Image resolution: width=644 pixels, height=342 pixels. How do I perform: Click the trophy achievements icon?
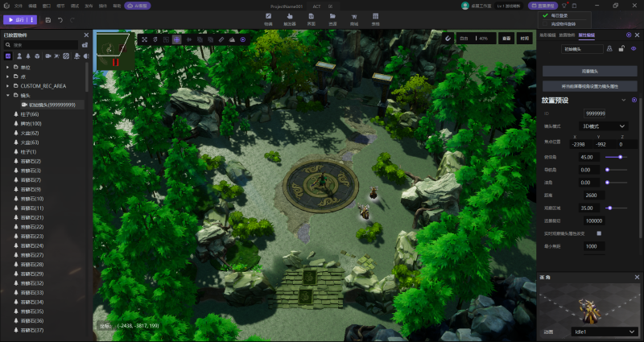click(x=564, y=6)
